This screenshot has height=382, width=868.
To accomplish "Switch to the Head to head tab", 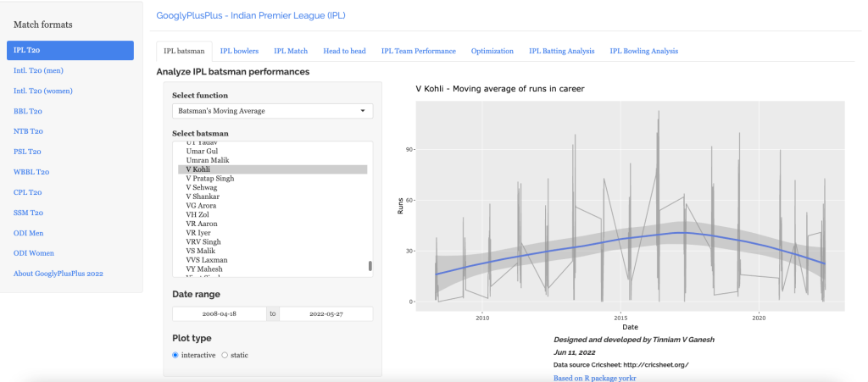I will tap(344, 51).
